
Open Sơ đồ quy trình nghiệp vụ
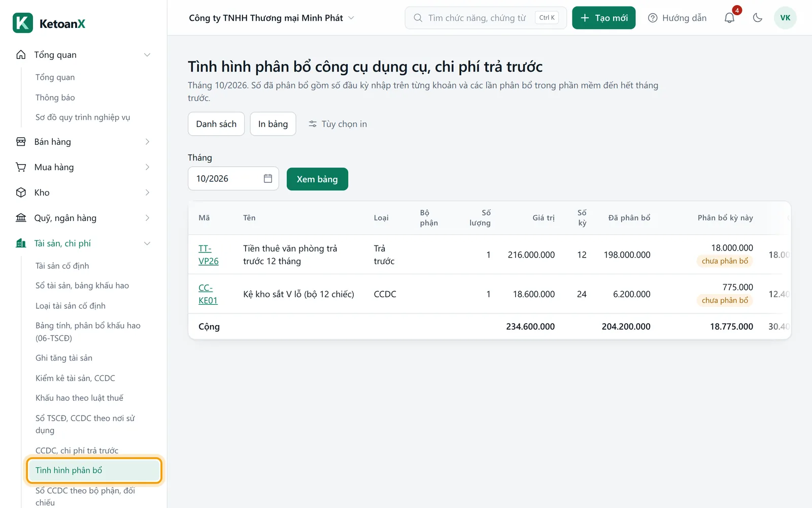coord(83,117)
